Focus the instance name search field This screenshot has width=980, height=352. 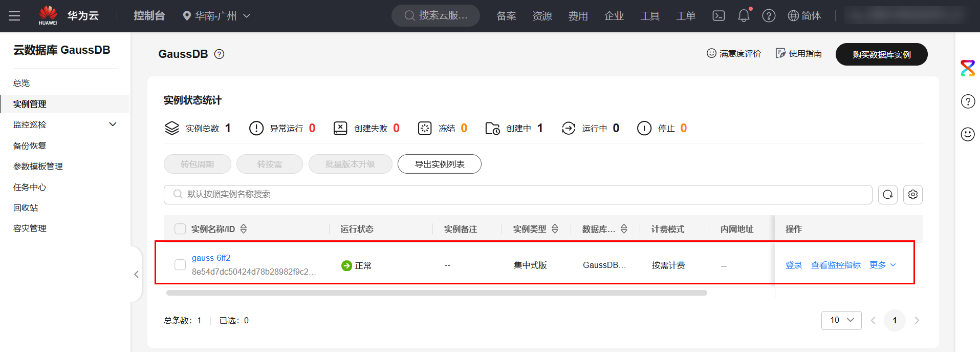coord(518,194)
